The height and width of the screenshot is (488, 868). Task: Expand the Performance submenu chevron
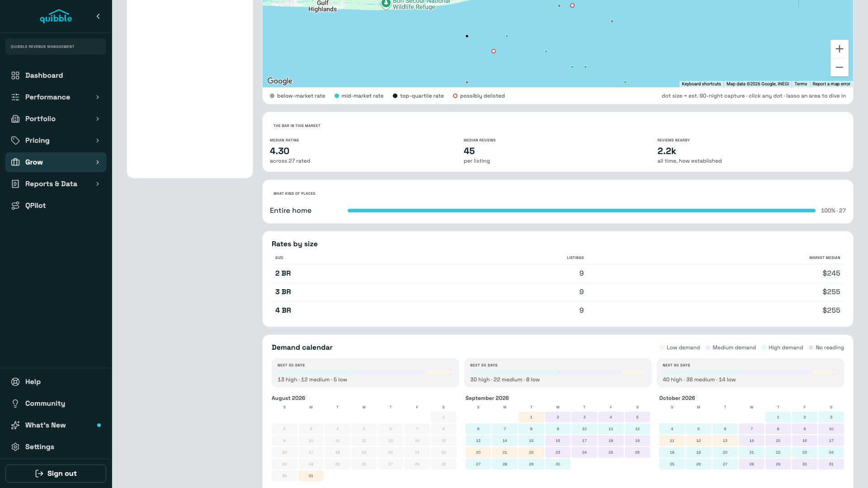[x=98, y=97]
